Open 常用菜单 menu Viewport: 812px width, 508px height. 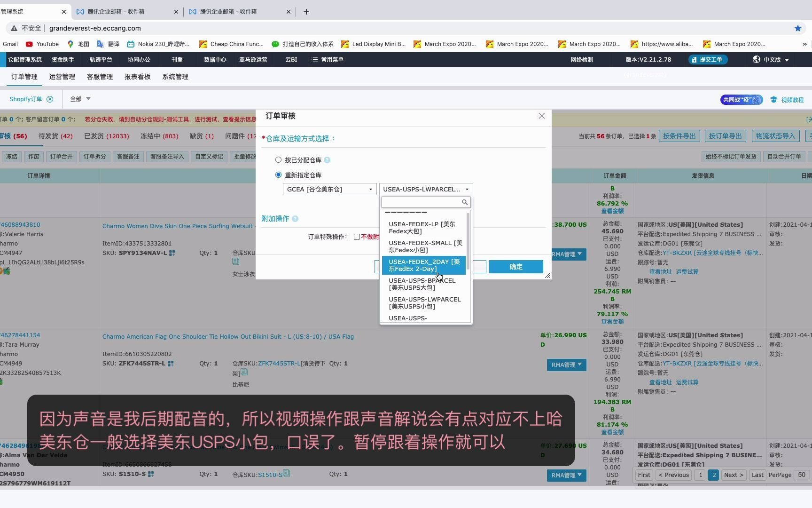[x=328, y=60]
